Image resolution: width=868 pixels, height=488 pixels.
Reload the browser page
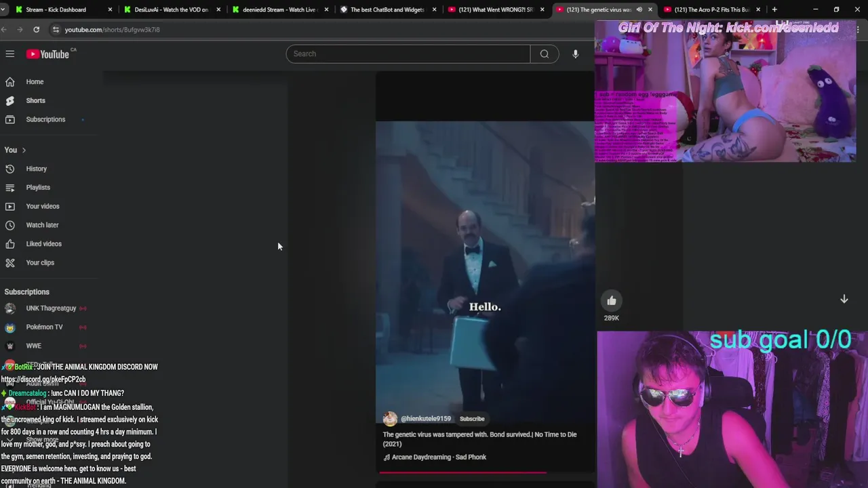[36, 29]
